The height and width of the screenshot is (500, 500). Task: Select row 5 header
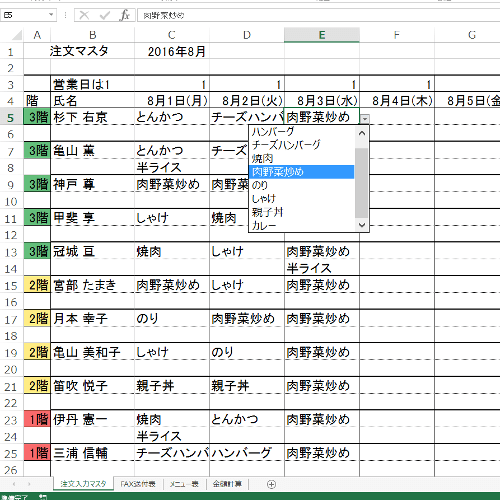(11, 117)
